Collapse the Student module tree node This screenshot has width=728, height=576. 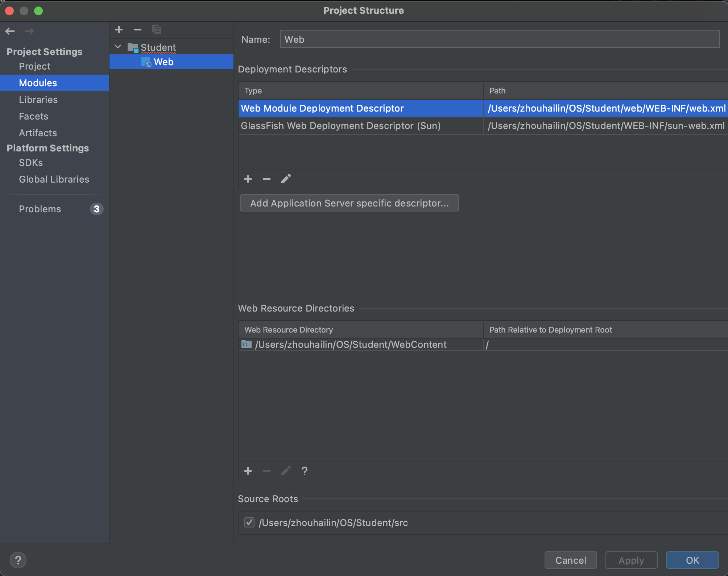pyautogui.click(x=118, y=47)
